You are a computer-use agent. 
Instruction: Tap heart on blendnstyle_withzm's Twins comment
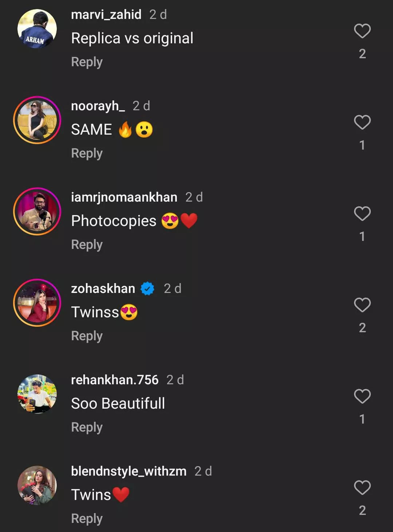click(x=362, y=488)
